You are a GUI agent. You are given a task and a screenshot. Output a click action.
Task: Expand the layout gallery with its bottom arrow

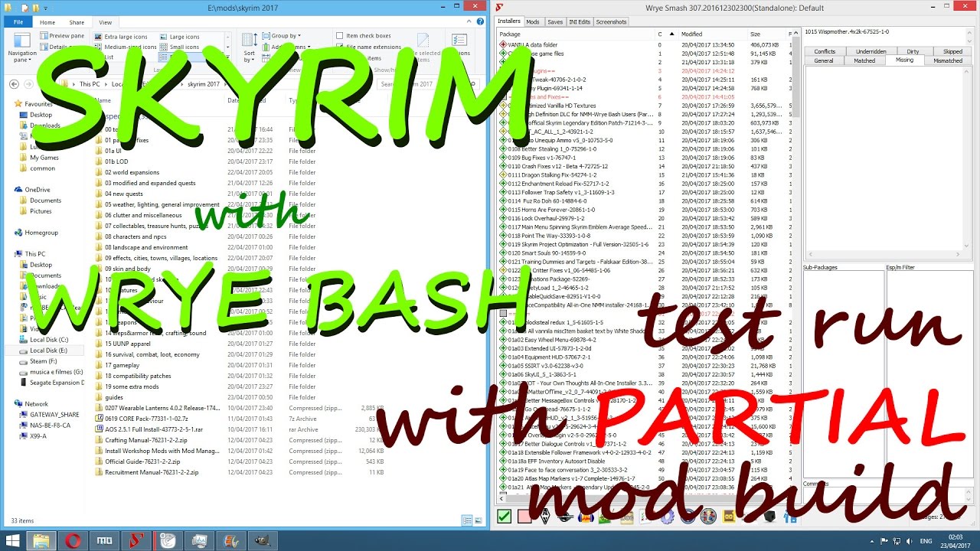(227, 57)
